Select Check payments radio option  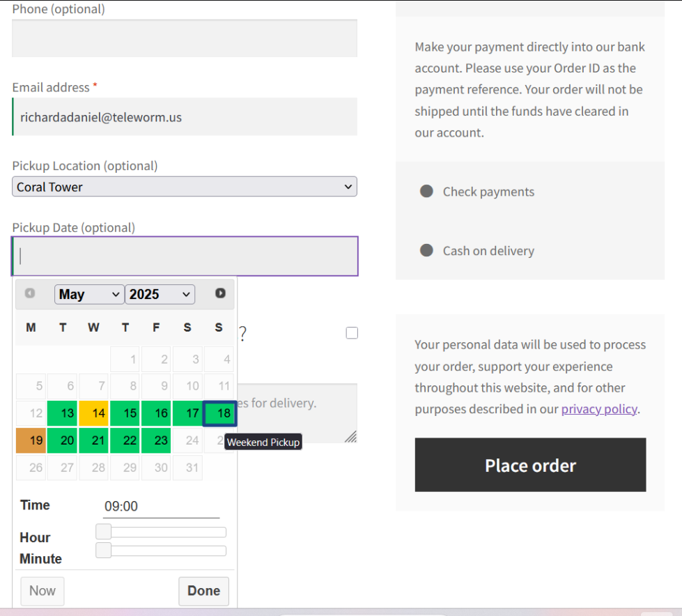(x=426, y=192)
